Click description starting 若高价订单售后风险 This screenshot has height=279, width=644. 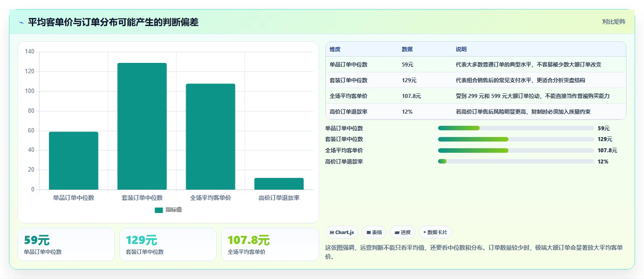[x=523, y=112]
